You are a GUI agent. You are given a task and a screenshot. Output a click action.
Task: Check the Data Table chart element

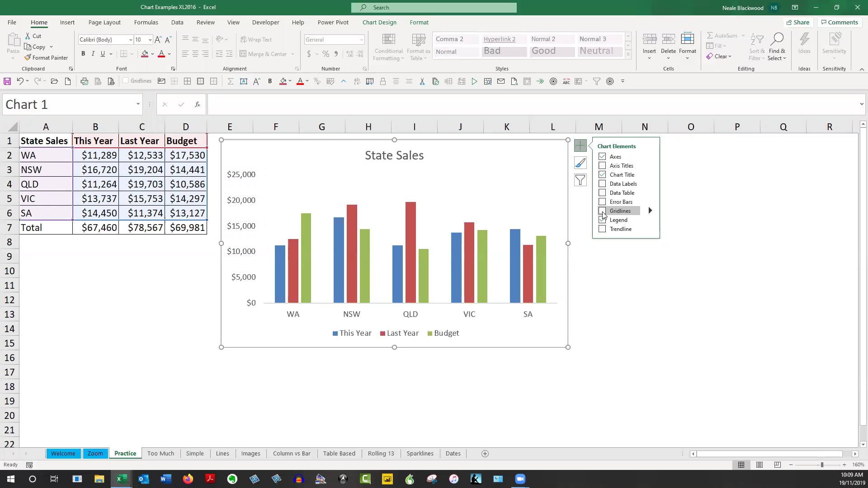point(602,192)
